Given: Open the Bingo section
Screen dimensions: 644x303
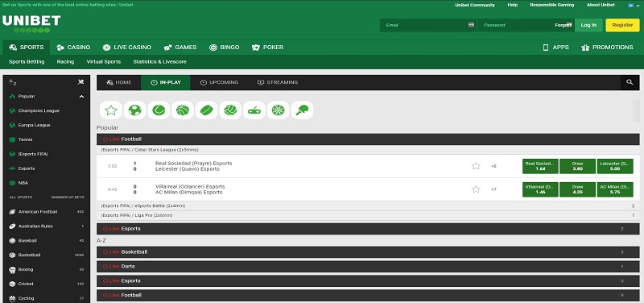Looking at the screenshot, I should (x=224, y=48).
